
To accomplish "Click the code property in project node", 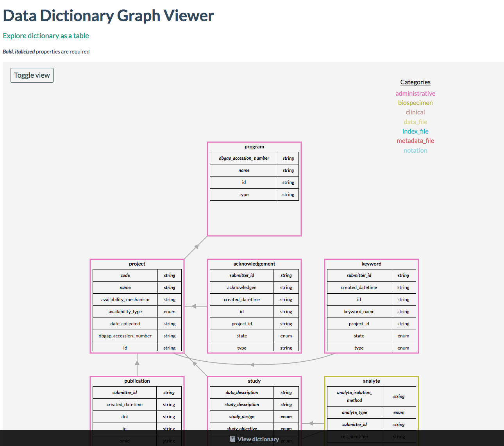I will 125,275.
